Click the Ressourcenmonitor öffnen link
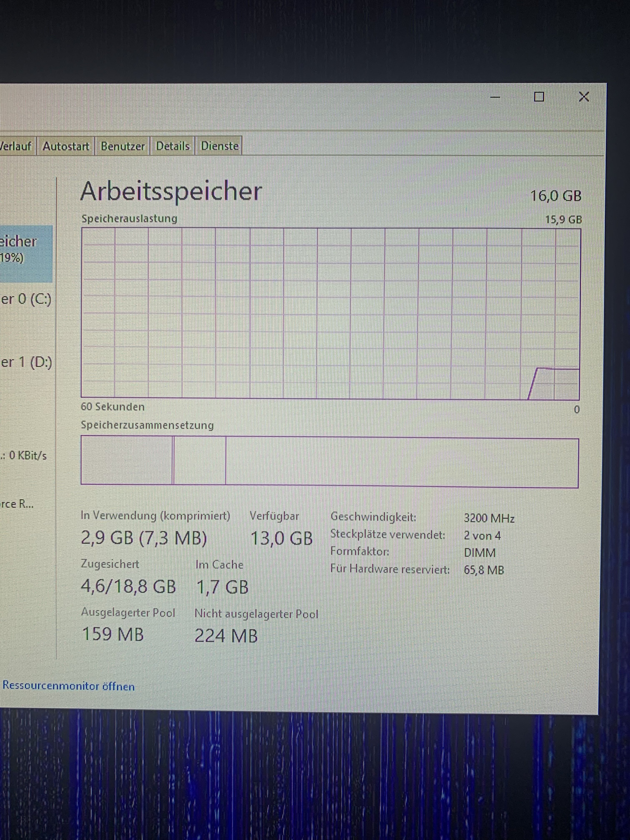 point(68,686)
